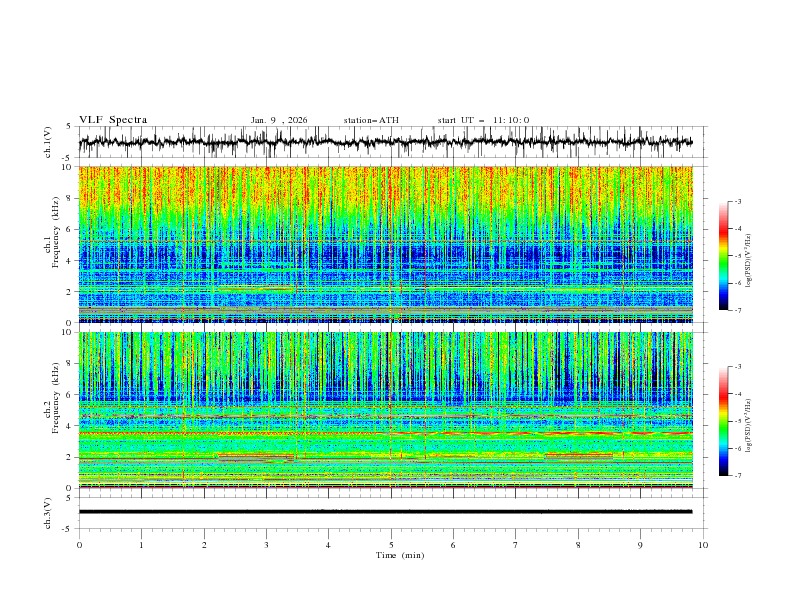Image resolution: width=792 pixels, height=612 pixels.
Task: Click the "-3" tick on ch.1 color bar
Action: (738, 201)
